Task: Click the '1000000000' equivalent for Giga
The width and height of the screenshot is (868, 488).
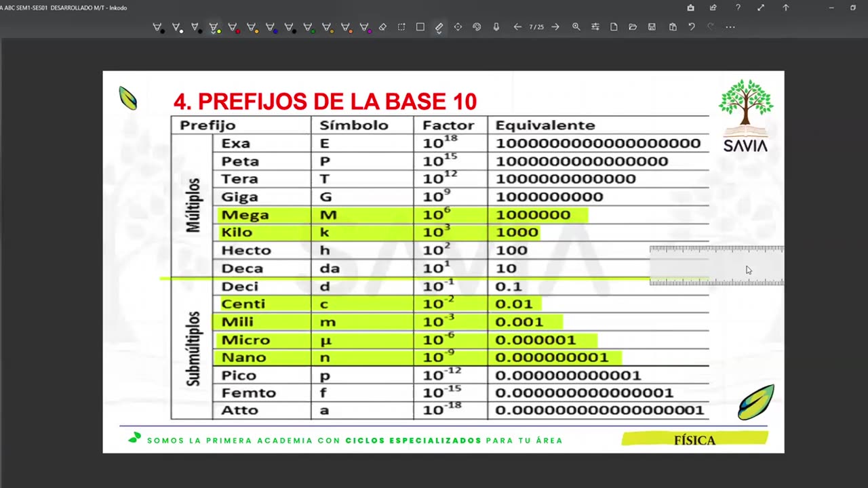Action: click(x=549, y=197)
